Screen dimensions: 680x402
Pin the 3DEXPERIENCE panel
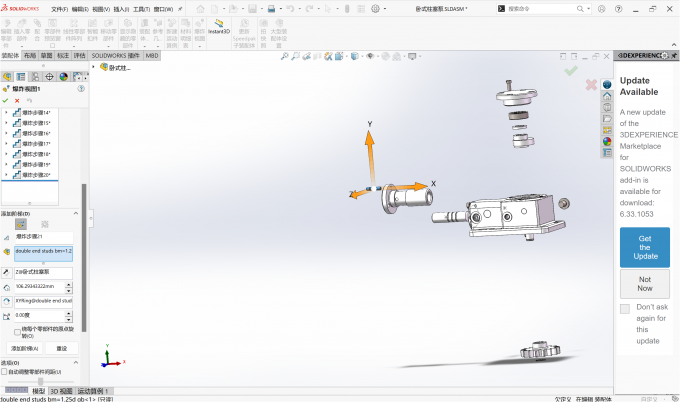[674, 56]
